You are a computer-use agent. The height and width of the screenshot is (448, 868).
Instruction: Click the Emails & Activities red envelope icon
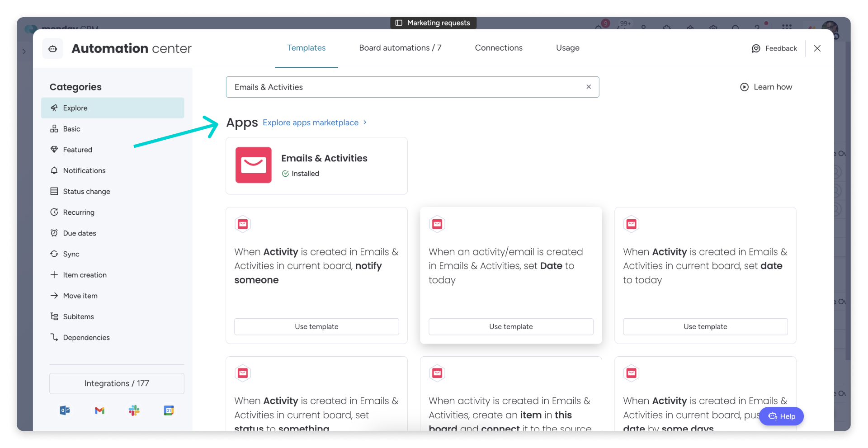point(253,165)
